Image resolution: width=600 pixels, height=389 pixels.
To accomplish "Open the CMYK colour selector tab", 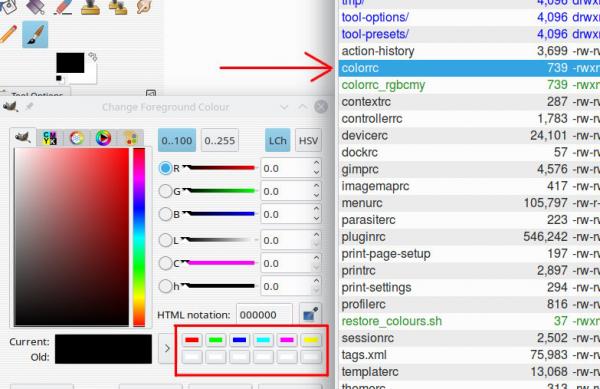I will tap(50, 138).
